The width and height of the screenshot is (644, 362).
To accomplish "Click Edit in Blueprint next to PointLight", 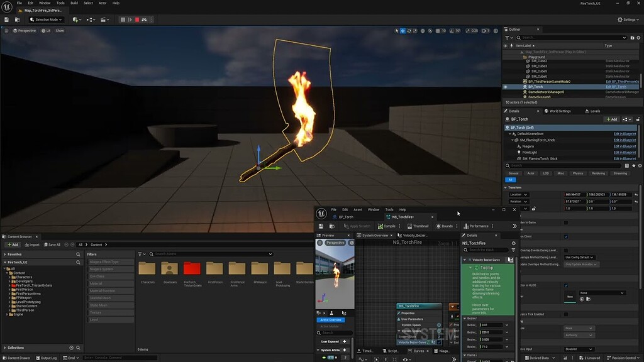I will 625,153.
